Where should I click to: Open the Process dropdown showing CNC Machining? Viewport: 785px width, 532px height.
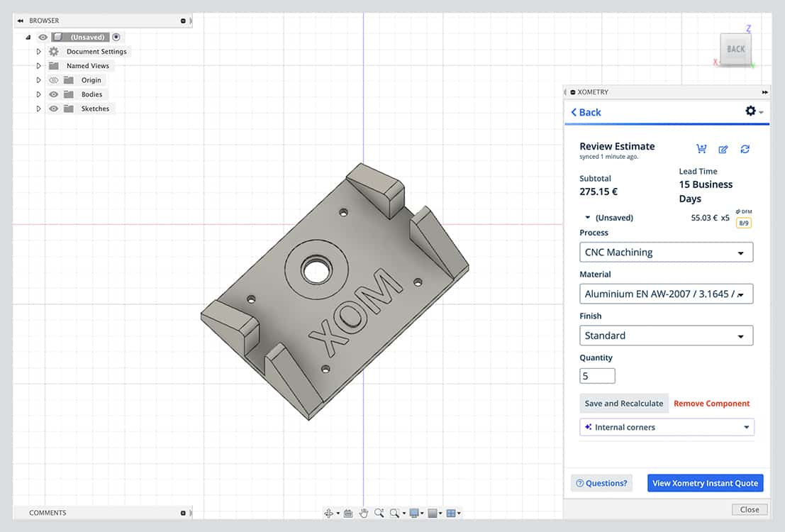(x=666, y=253)
